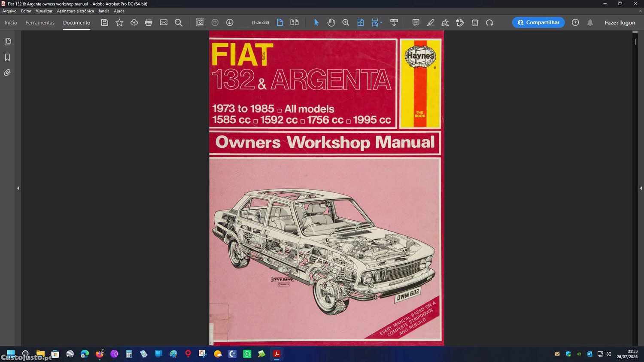Expand the right tools pane arrow

coord(641,188)
